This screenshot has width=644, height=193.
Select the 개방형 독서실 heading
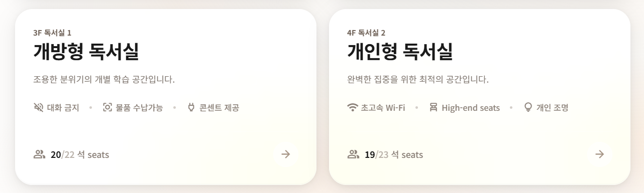pos(86,52)
